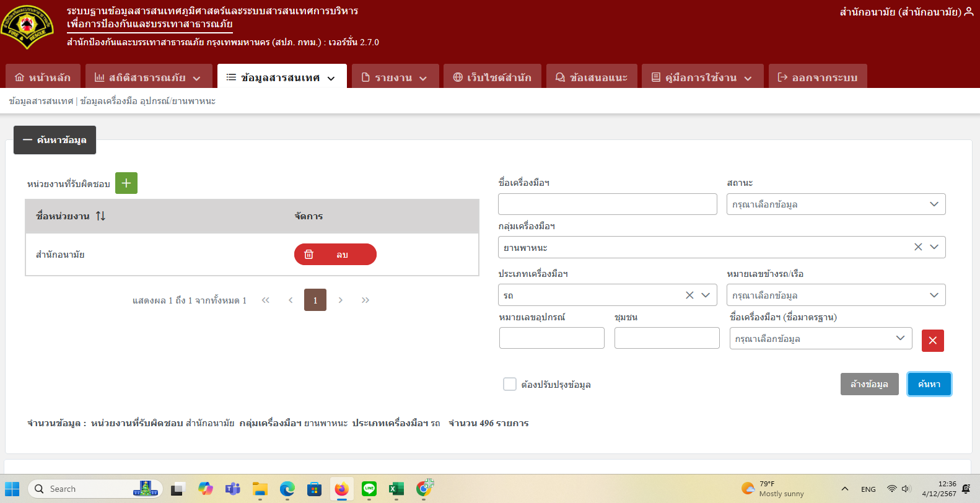Tick the ต้องปรับปรุงข้อมูล checkbox
980x503 pixels.
tap(510, 385)
